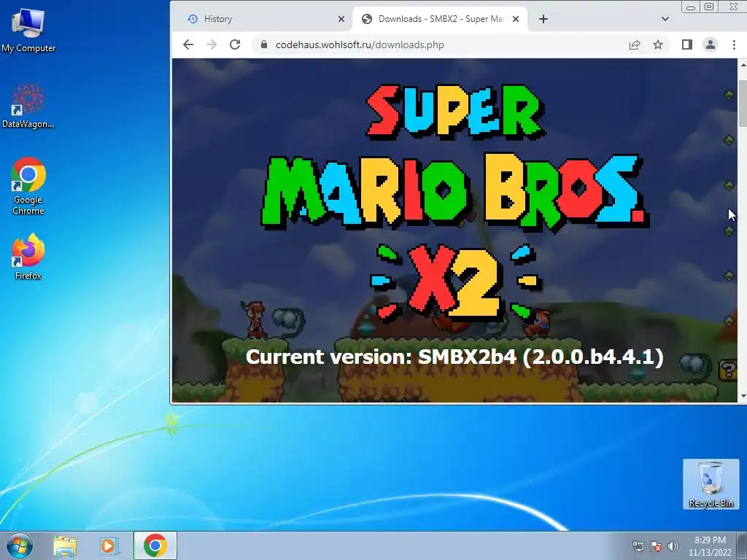This screenshot has height=560, width=747.
Task: Share this page via share icon
Action: tap(634, 44)
